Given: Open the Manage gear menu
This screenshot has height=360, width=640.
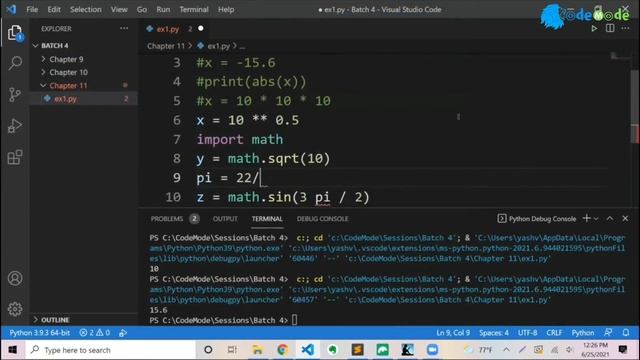Looking at the screenshot, I should (x=15, y=309).
